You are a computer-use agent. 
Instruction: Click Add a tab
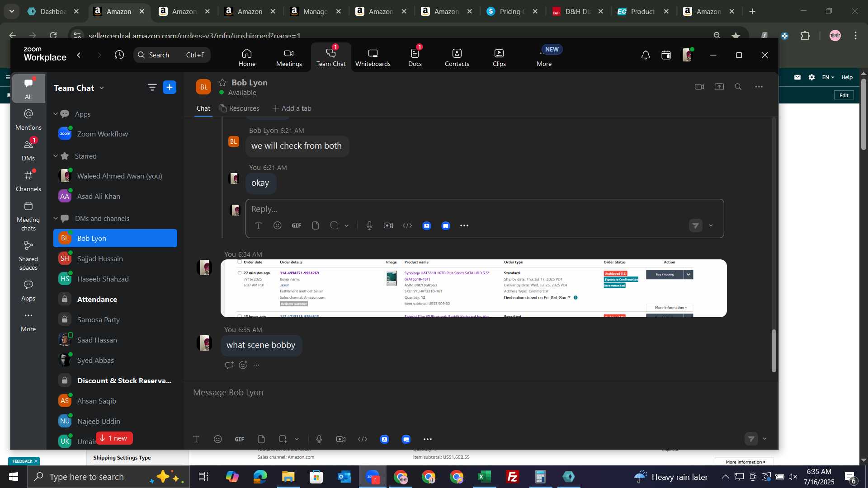click(292, 108)
